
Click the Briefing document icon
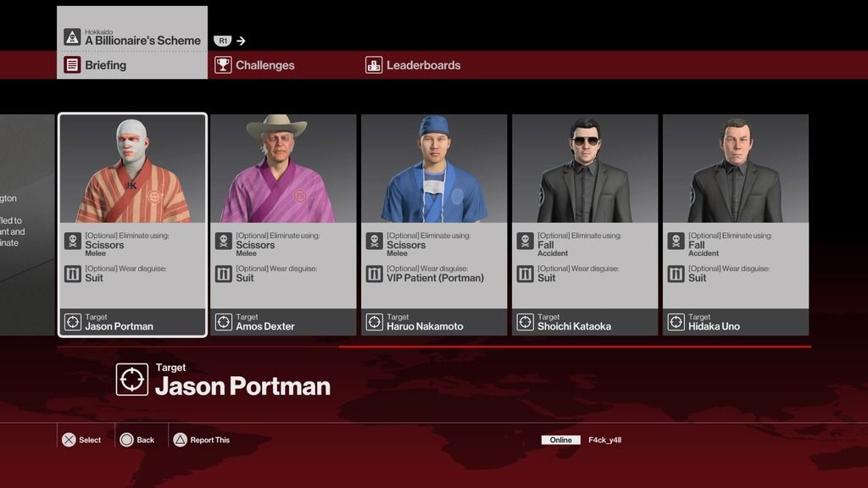pyautogui.click(x=72, y=65)
